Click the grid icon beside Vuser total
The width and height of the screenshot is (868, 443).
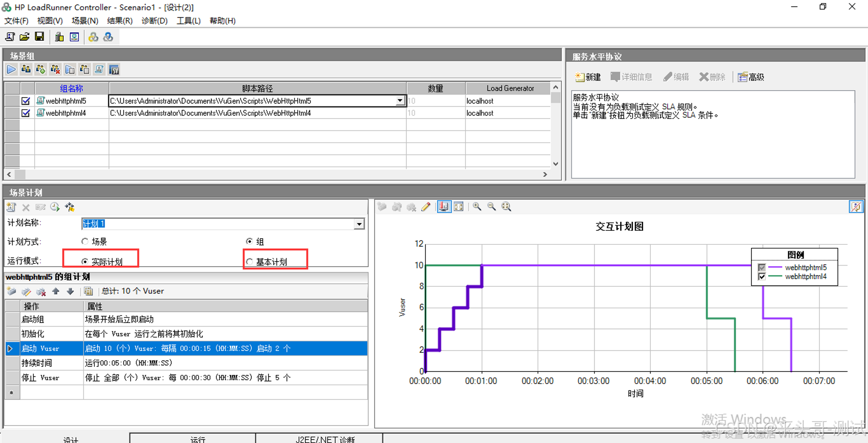(88, 291)
